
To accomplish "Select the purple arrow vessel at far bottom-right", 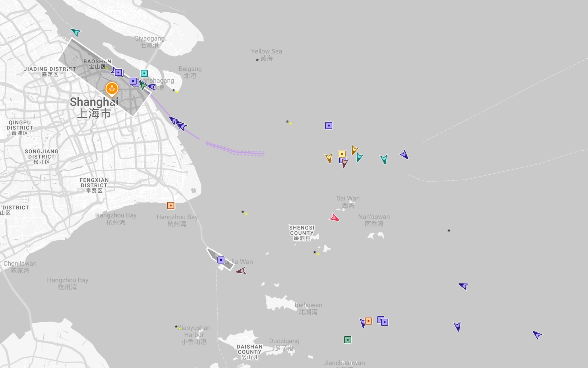I will point(537,335).
